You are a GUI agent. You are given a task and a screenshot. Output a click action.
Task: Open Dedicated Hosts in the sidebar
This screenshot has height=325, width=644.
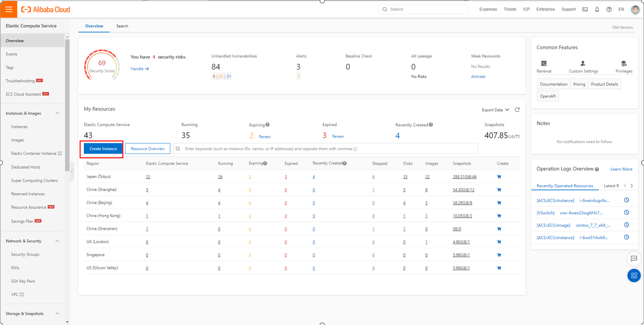26,167
